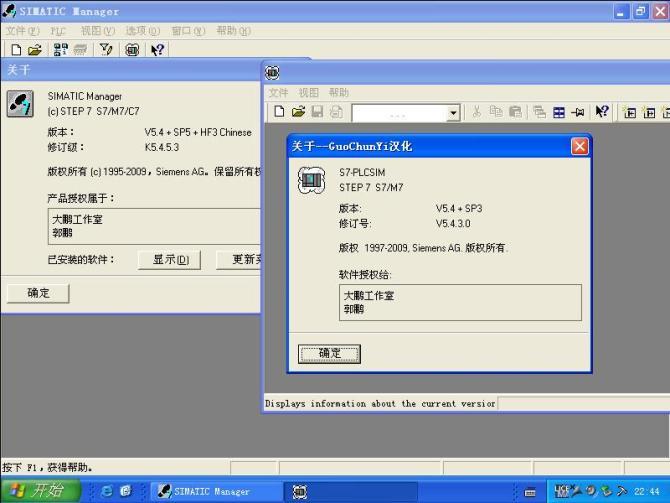Open the 窗口 menu in SIMATIC Manager
The width and height of the screenshot is (670, 503).
188,31
